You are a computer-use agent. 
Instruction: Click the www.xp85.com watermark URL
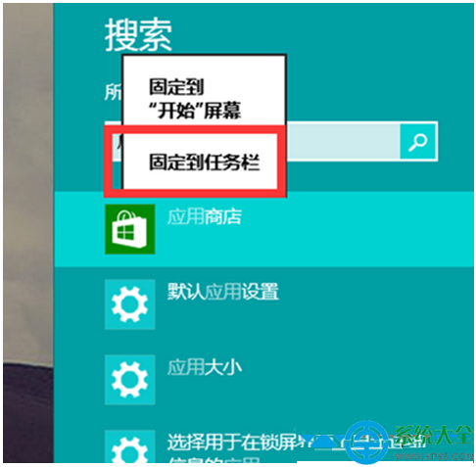[434, 456]
